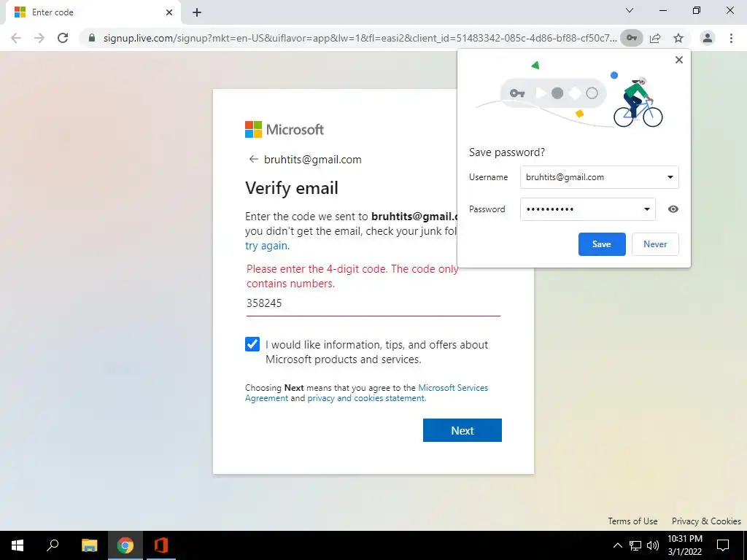The height and width of the screenshot is (560, 747).
Task: Open the notification center icon
Action: 723,545
